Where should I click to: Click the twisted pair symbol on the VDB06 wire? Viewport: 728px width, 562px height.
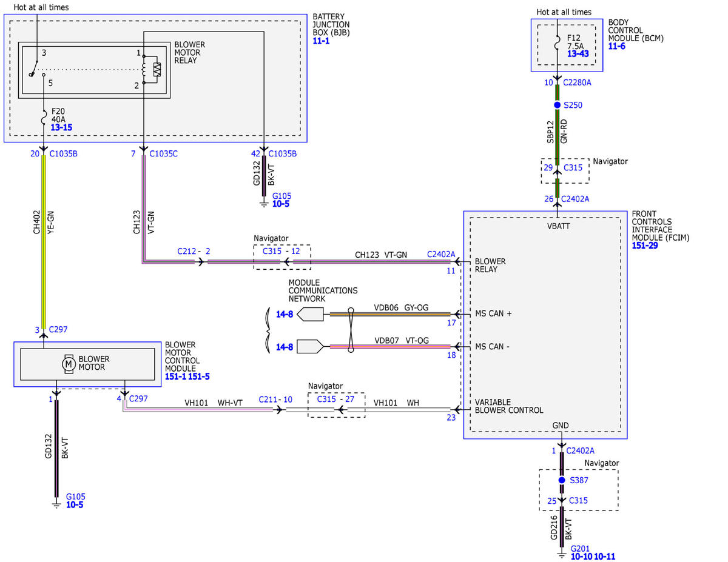[351, 330]
